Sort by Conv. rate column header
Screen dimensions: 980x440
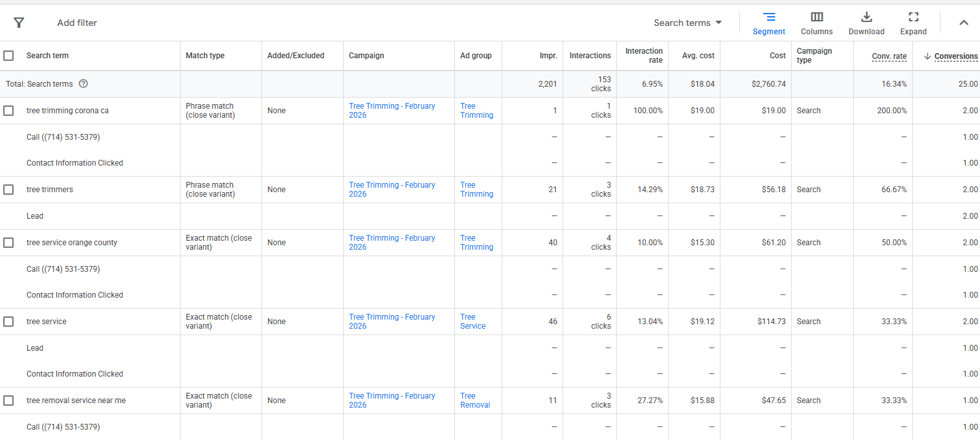pos(889,56)
